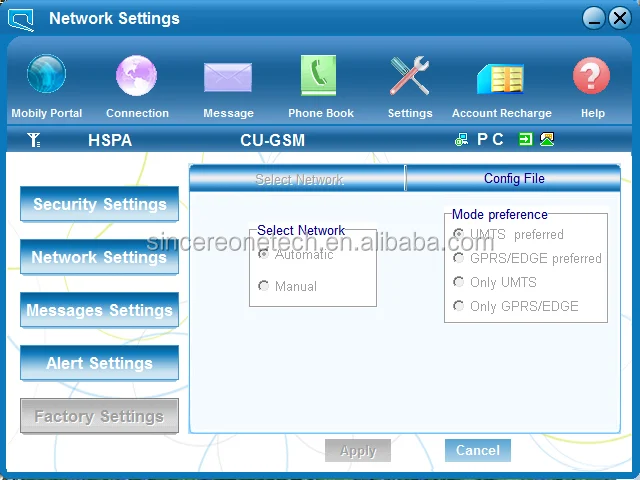Image resolution: width=640 pixels, height=480 pixels.
Task: Open Messages Settings section
Action: pyautogui.click(x=100, y=310)
